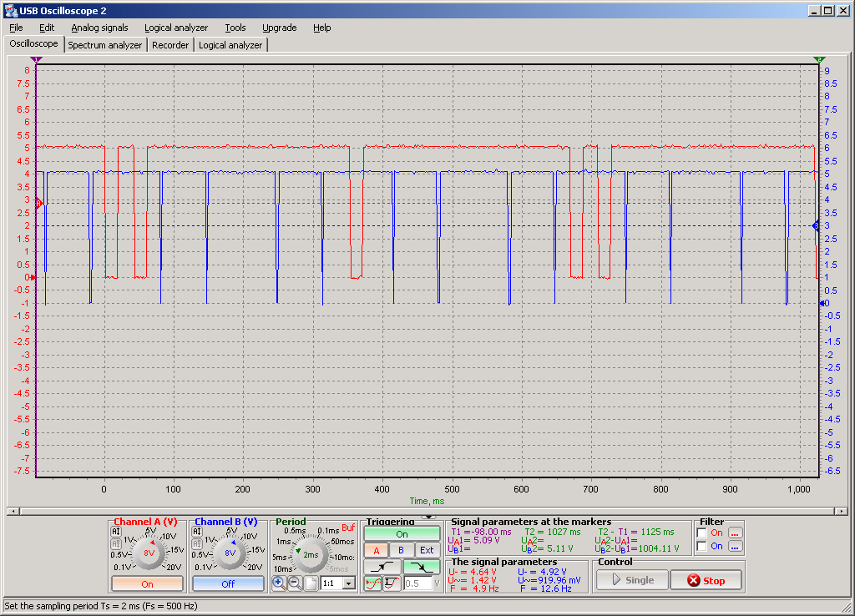The height and width of the screenshot is (616, 855).
Task: Toggle Channel A On button
Action: coord(147,584)
